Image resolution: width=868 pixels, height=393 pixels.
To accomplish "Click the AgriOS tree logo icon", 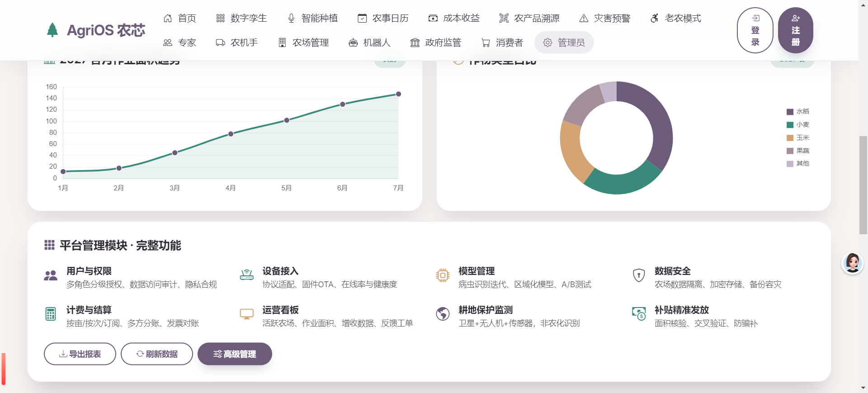I will point(52,30).
